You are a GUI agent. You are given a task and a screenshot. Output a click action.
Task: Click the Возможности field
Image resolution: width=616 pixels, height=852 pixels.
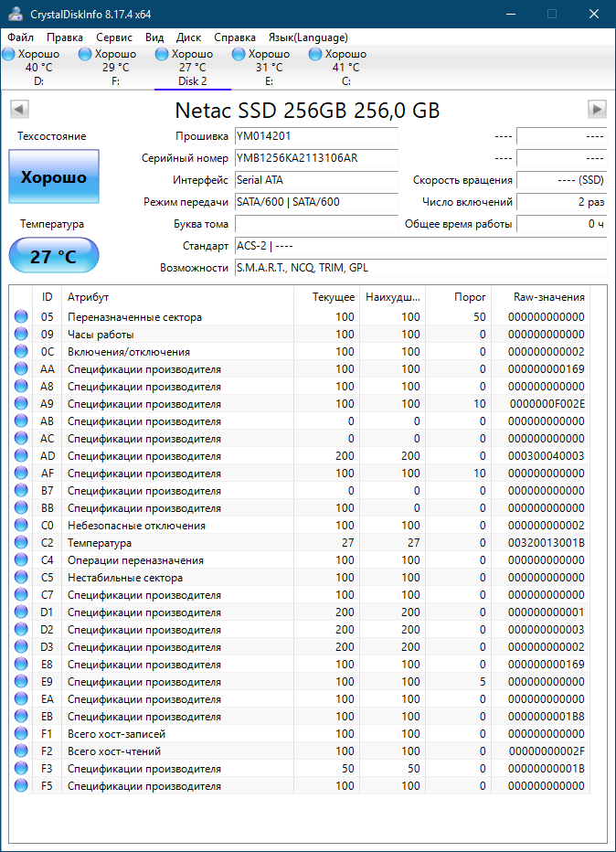[421, 268]
